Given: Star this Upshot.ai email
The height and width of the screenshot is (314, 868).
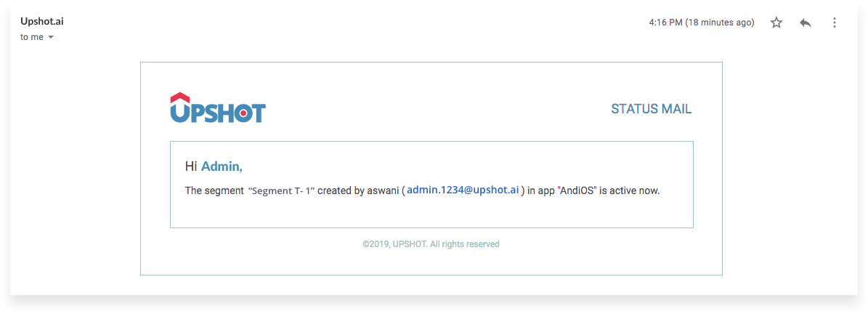Looking at the screenshot, I should coord(776,23).
